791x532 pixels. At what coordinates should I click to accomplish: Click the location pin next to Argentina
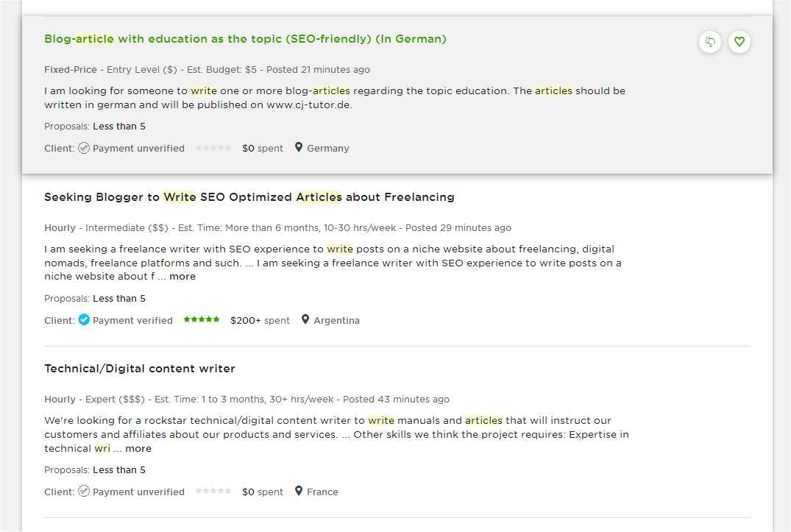point(305,319)
